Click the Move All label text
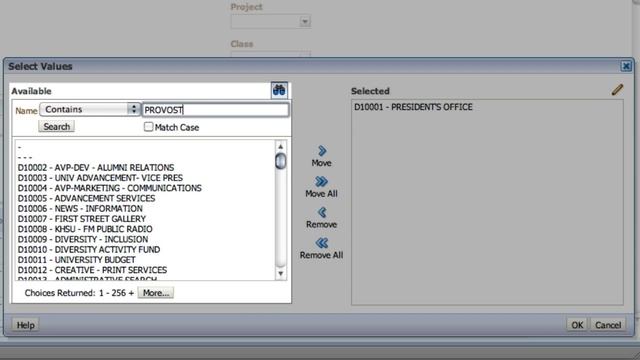Image resolution: width=640 pixels, height=360 pixels. pos(322,193)
